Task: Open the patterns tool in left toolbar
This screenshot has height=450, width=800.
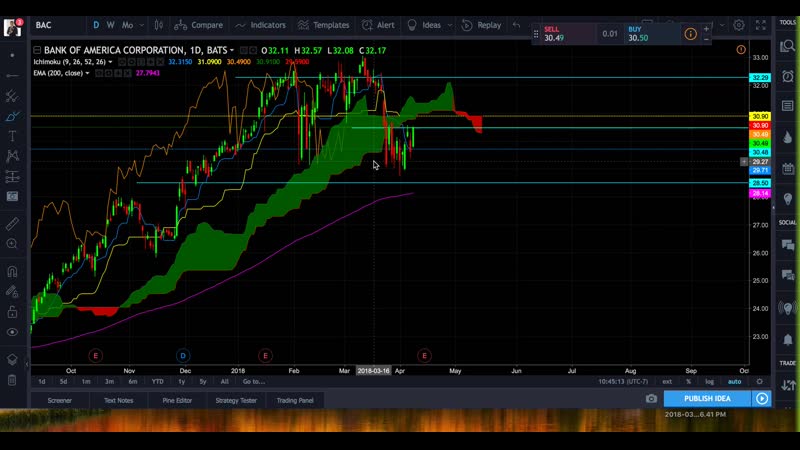Action: click(12, 156)
